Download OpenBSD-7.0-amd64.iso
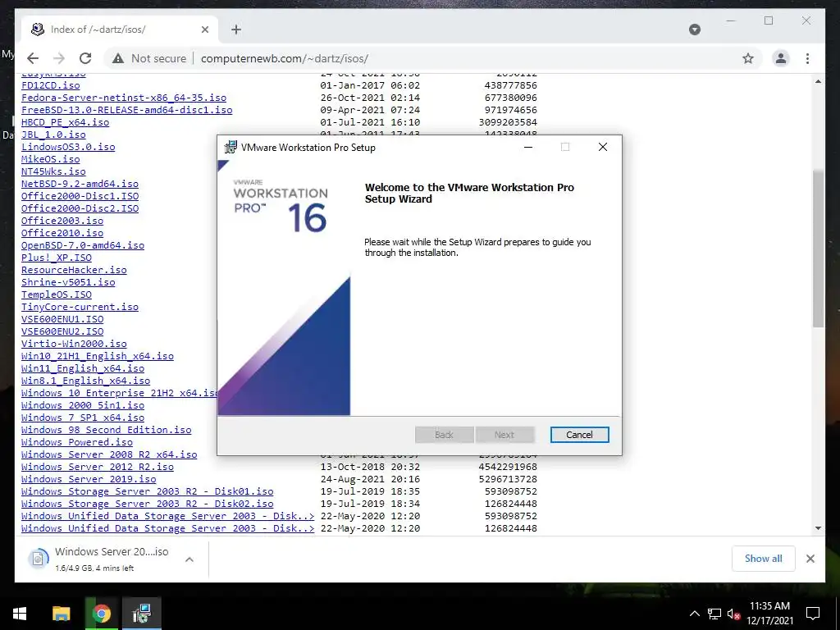 [x=83, y=245]
